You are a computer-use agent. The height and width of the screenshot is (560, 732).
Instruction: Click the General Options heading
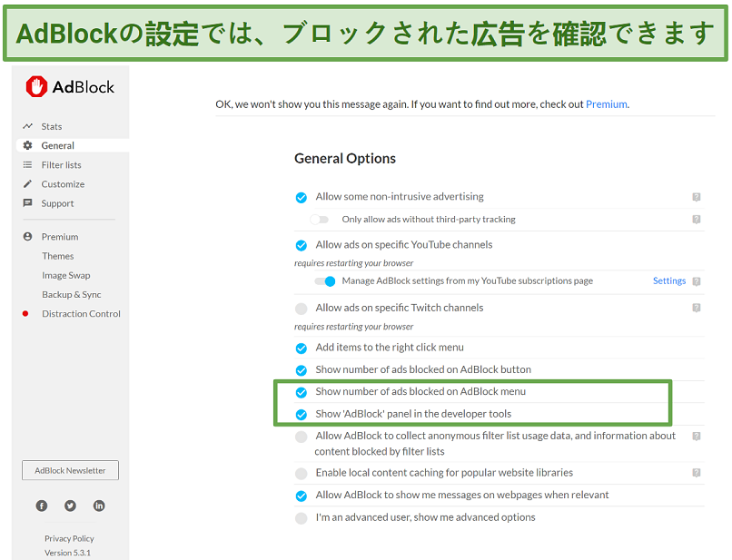pyautogui.click(x=345, y=159)
